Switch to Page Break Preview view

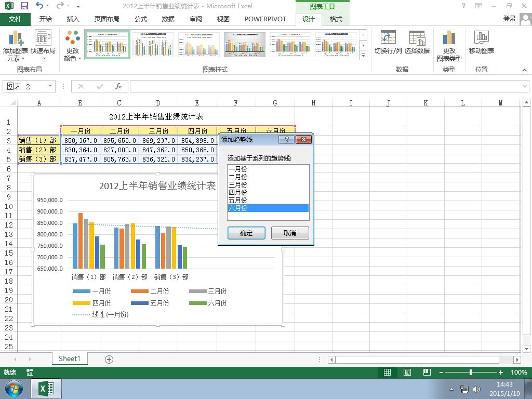pos(427,372)
